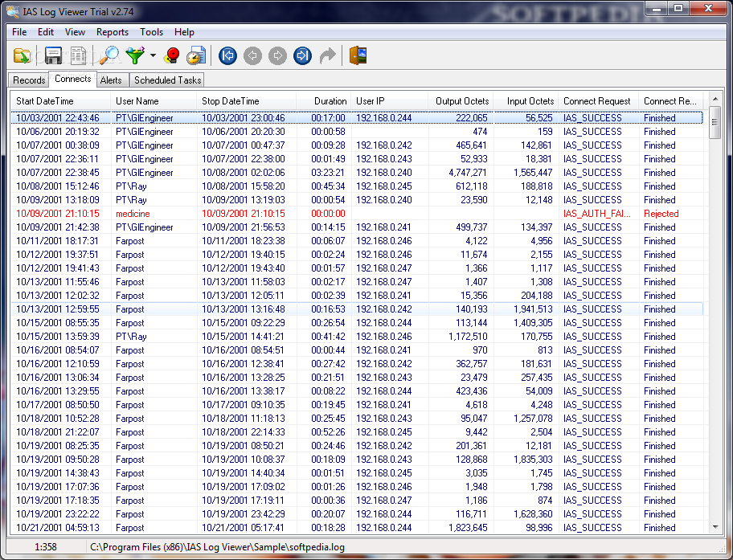Open the File menu

click(x=19, y=32)
